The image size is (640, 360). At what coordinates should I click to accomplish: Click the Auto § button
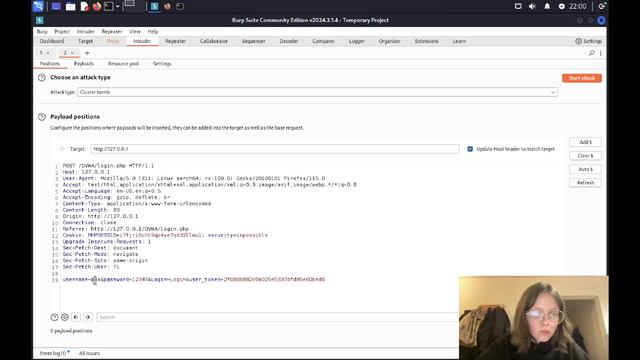[585, 169]
